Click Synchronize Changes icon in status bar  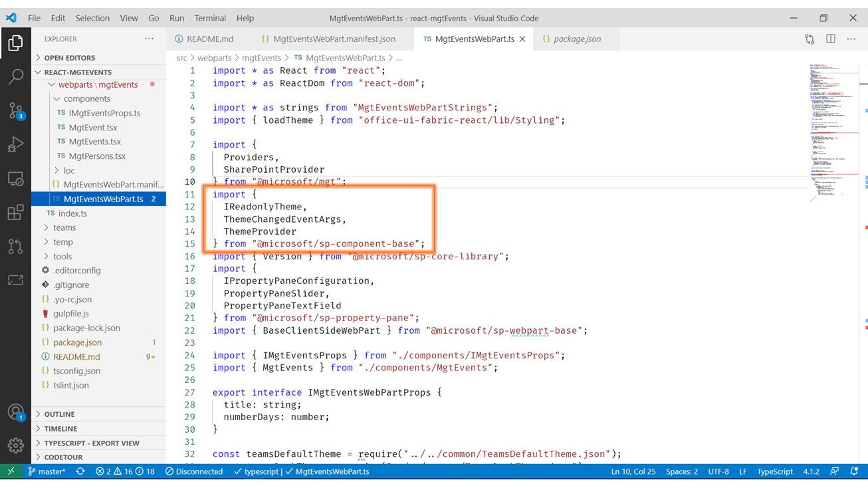tap(80, 471)
